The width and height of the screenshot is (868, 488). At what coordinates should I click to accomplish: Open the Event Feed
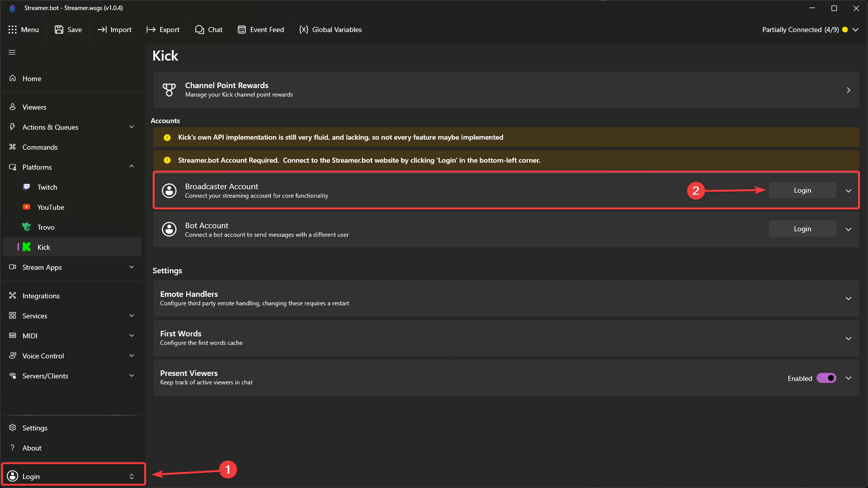tap(242, 30)
